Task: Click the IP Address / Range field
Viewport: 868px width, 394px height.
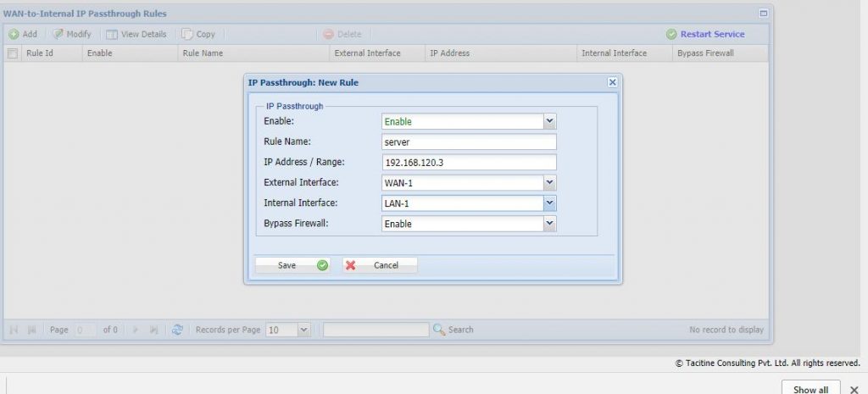Action: 468,162
